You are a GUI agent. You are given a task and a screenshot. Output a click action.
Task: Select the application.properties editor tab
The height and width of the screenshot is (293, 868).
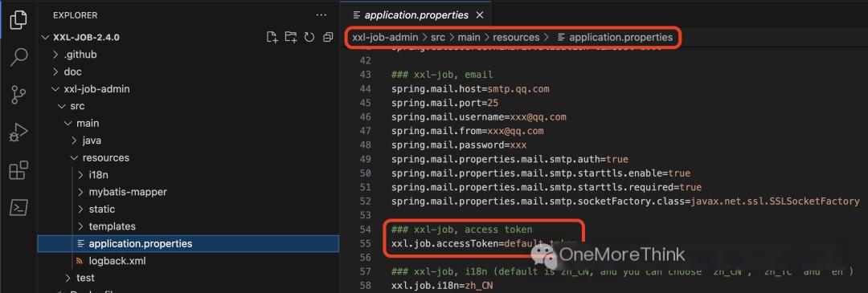[x=416, y=15]
